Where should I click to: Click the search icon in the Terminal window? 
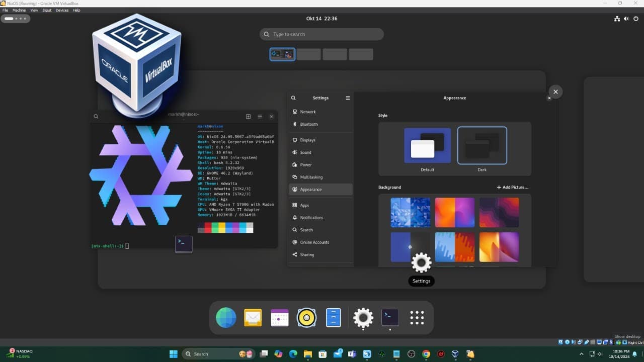click(96, 116)
